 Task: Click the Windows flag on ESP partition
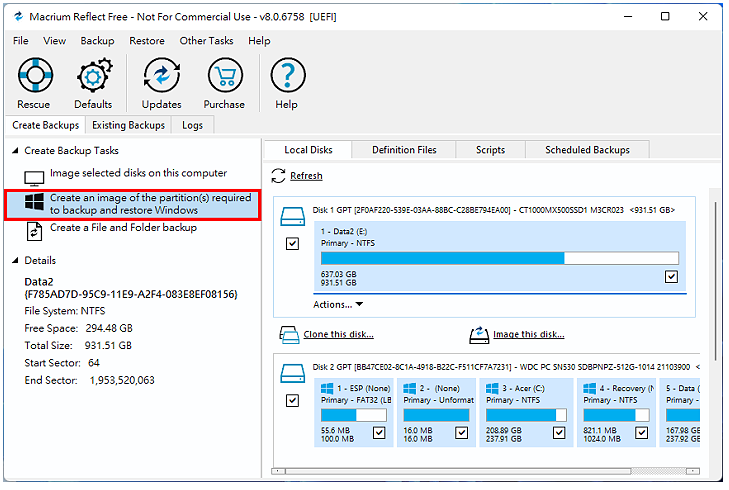coord(327,389)
